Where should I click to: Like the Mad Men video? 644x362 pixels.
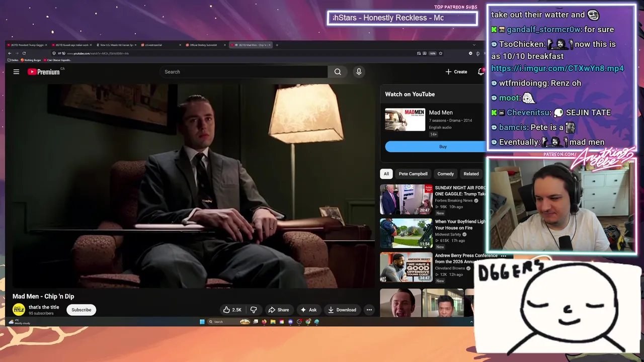(232, 310)
